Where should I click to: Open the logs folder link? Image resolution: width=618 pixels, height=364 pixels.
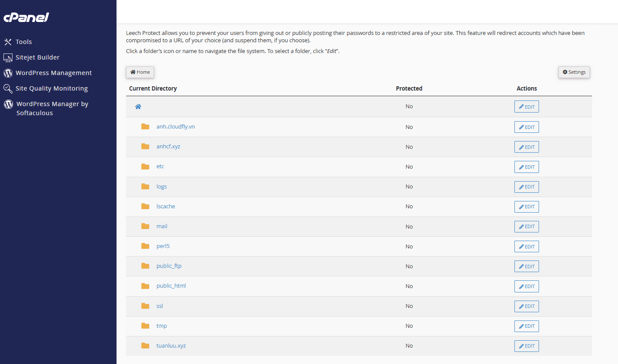[x=161, y=187]
